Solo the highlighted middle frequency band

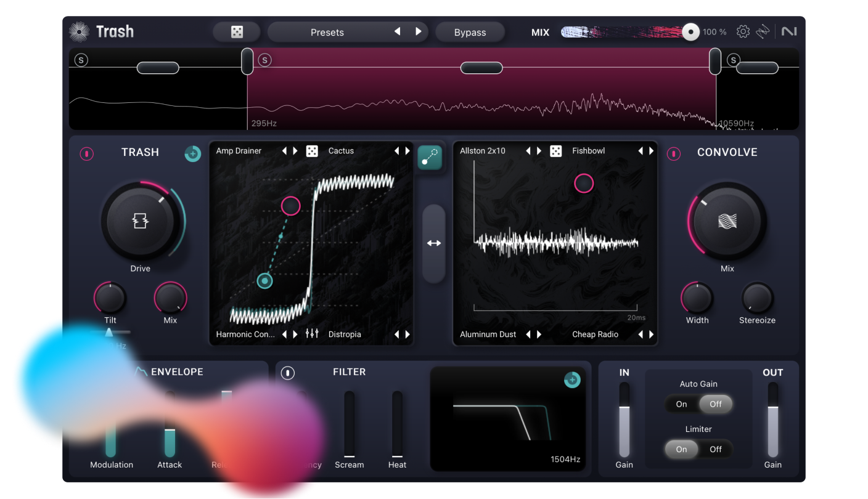(x=264, y=60)
